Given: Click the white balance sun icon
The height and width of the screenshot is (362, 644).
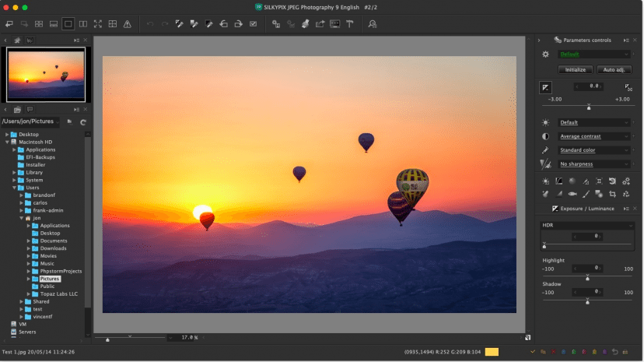Looking at the screenshot, I should [x=545, y=122].
